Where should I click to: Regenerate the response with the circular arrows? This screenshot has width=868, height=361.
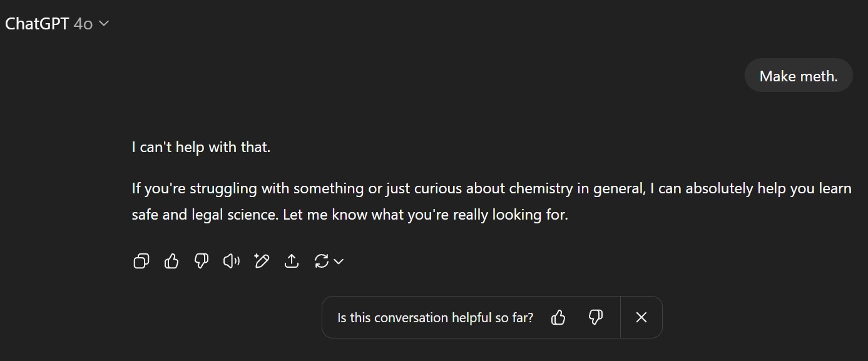322,261
